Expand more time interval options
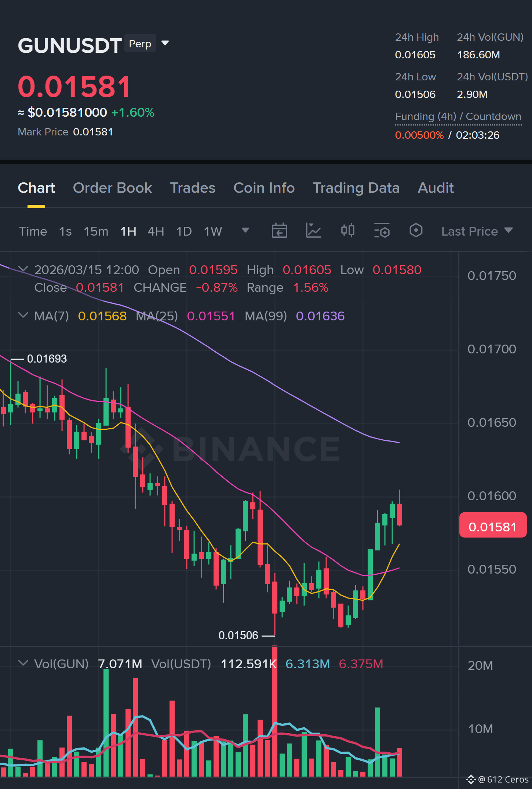The width and height of the screenshot is (532, 789). click(x=245, y=230)
